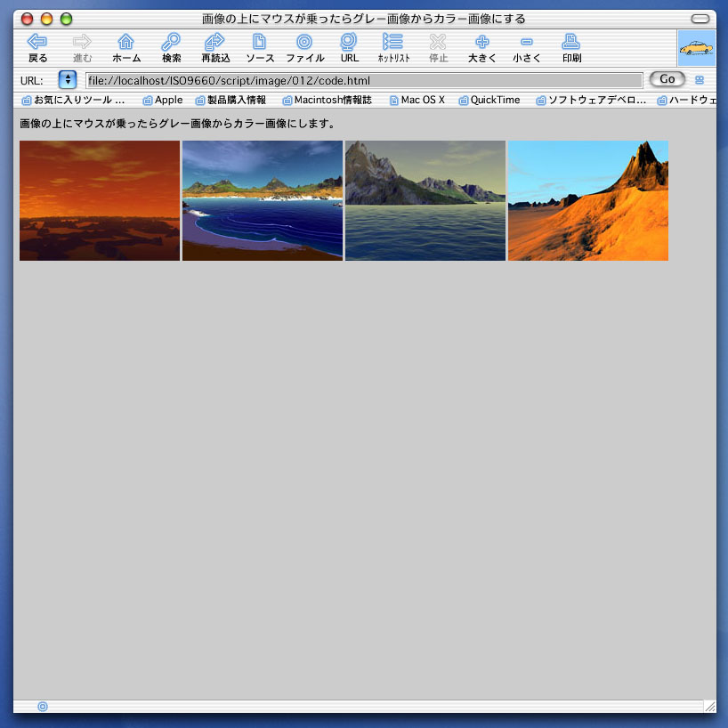The width and height of the screenshot is (728, 728).
Task: Click the small icon right of Go
Action: tap(700, 80)
